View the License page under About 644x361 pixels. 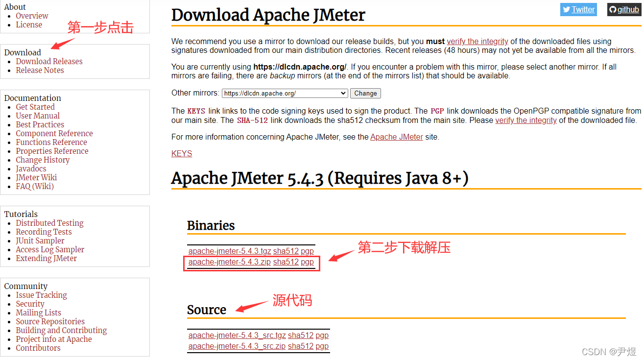[x=29, y=24]
